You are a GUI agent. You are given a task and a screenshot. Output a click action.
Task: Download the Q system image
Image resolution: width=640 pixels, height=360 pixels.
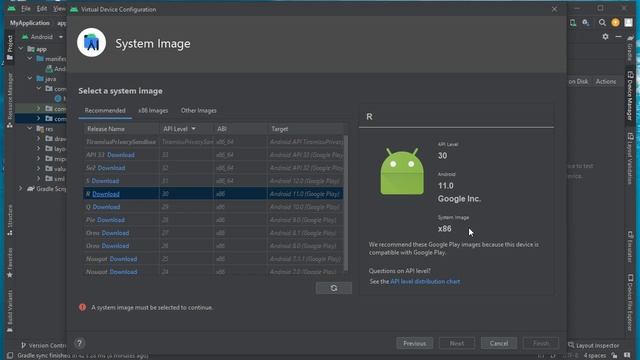pyautogui.click(x=106, y=207)
